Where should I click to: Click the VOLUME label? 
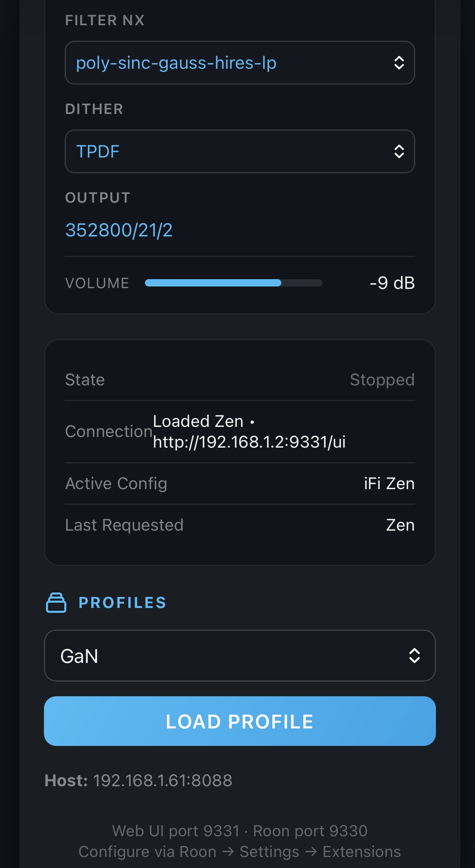coord(97,283)
